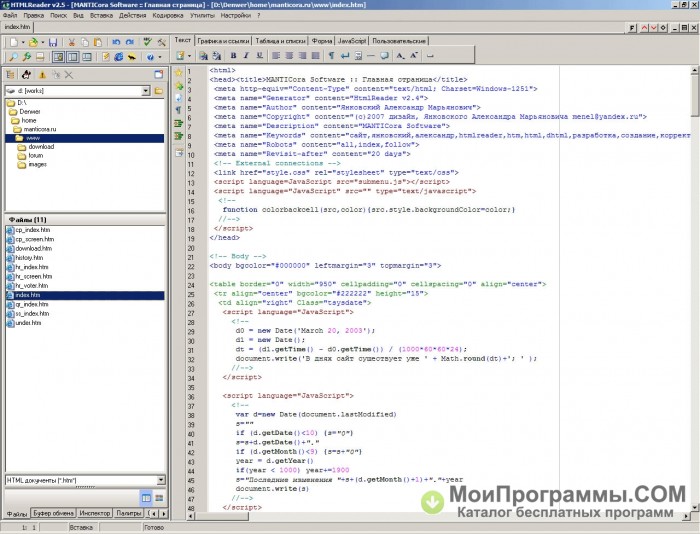Click the Redo arrow icon
Screen dimensions: 700x534
(x=130, y=42)
